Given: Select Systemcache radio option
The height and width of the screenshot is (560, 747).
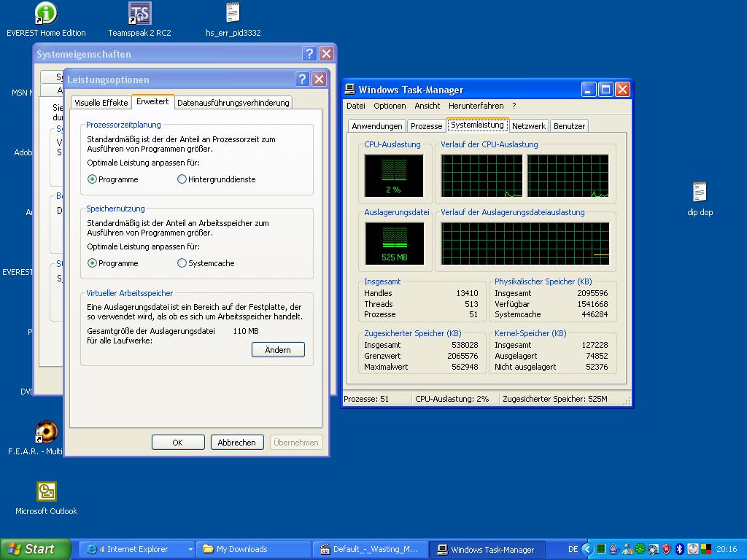Looking at the screenshot, I should [x=206, y=263].
